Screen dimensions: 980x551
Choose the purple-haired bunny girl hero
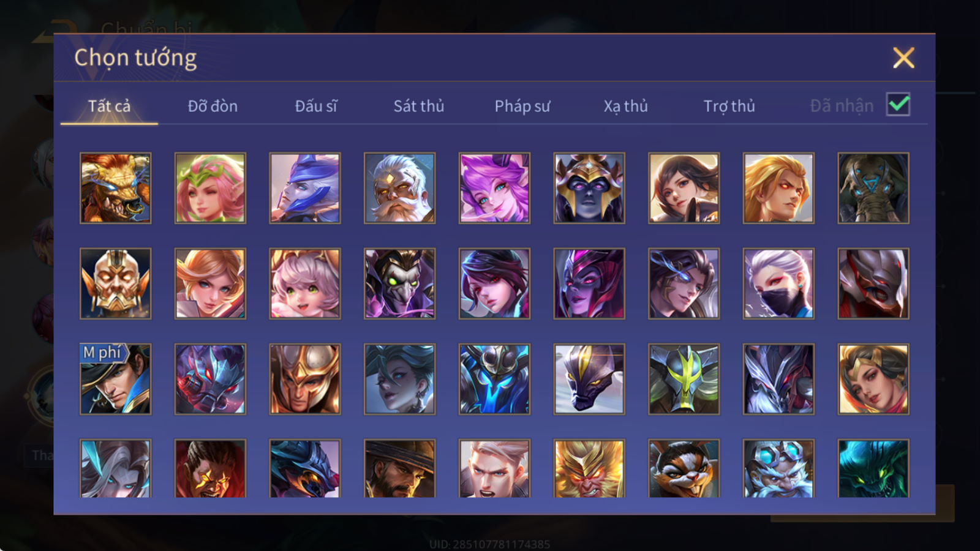[x=494, y=188]
